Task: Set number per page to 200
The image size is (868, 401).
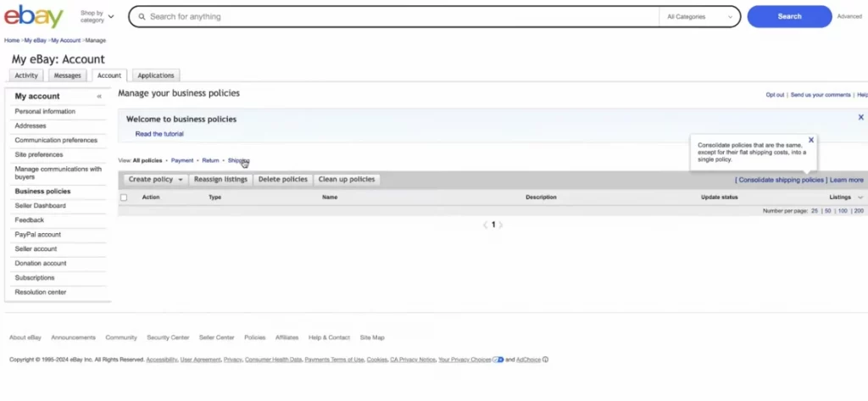Action: click(x=859, y=211)
